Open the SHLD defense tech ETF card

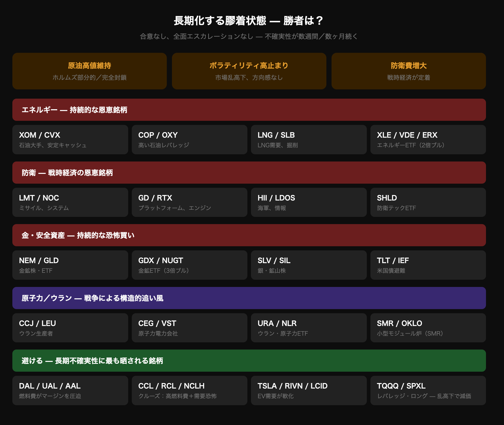click(428, 202)
